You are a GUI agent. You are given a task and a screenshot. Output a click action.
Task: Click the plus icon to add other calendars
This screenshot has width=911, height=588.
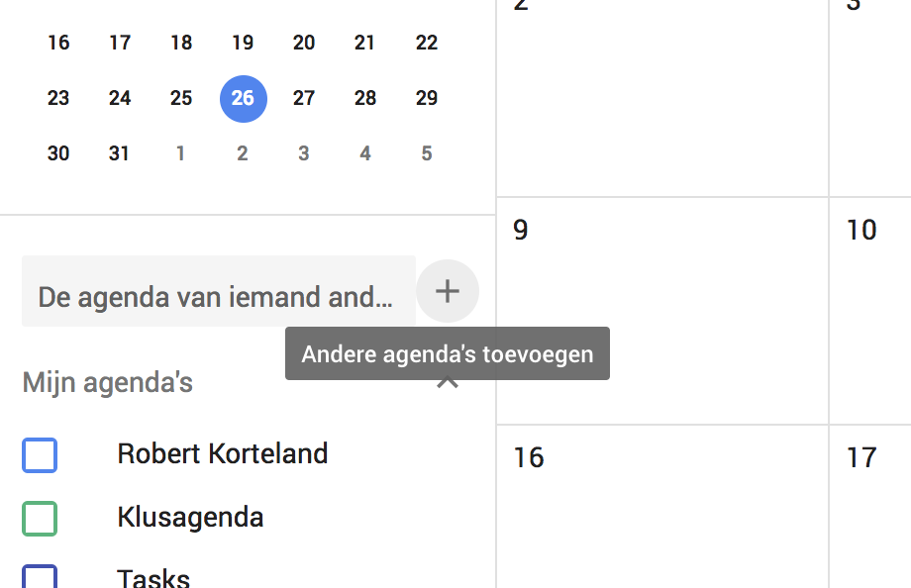coord(448,292)
